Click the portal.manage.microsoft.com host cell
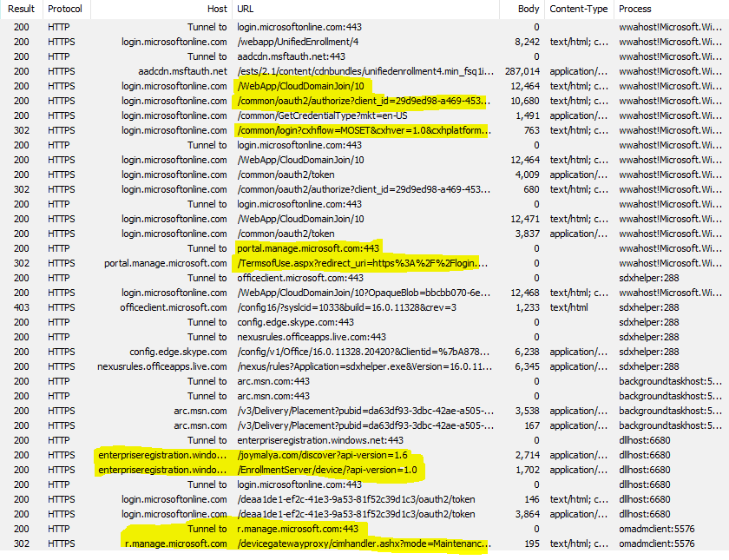This screenshot has height=560, width=729. point(166,263)
